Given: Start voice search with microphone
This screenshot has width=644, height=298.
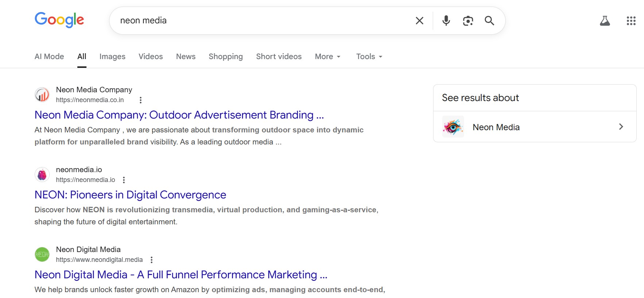Looking at the screenshot, I should [446, 21].
